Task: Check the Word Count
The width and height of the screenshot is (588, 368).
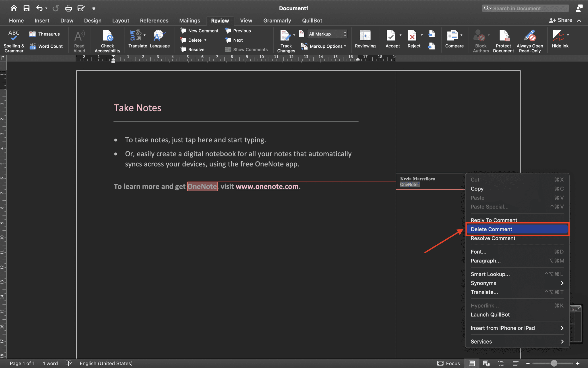Action: [x=47, y=46]
